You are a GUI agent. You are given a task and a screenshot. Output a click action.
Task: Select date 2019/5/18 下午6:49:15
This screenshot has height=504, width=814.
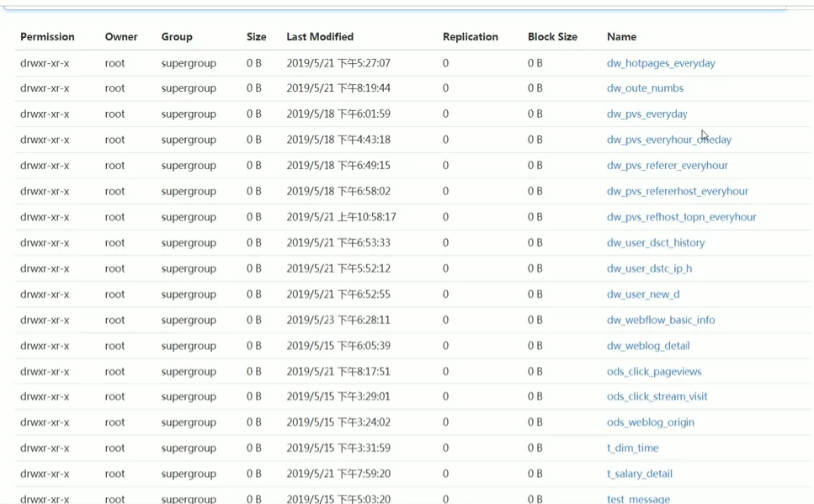click(x=338, y=165)
